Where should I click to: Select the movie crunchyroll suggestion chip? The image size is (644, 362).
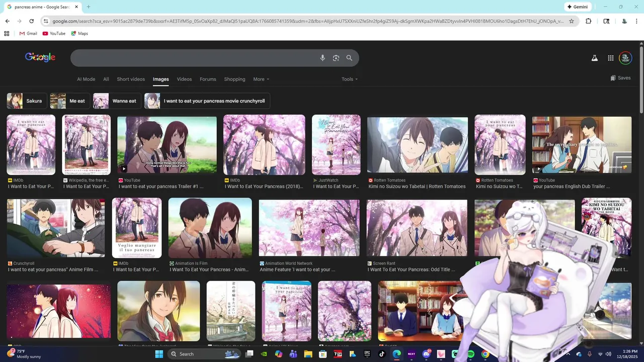coord(207,101)
